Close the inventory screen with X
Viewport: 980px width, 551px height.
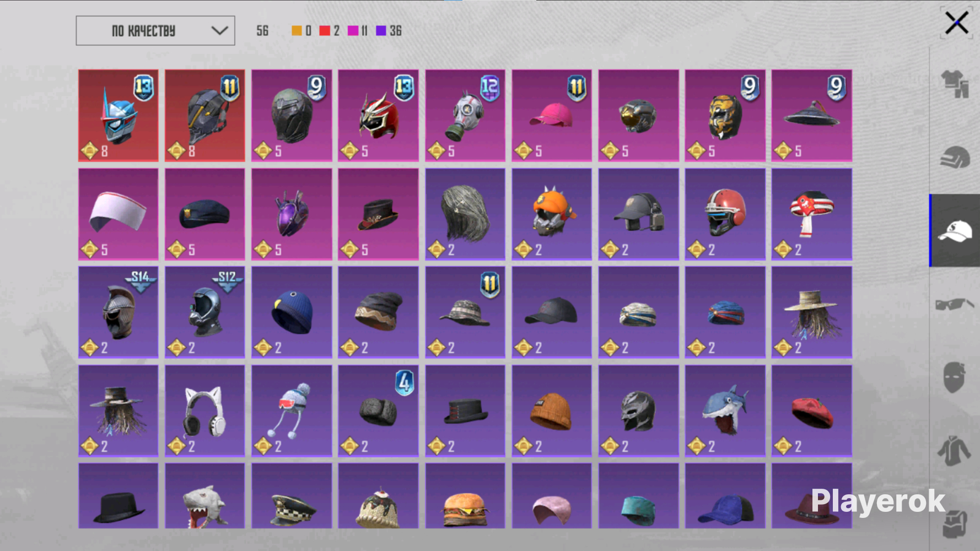pos(956,23)
